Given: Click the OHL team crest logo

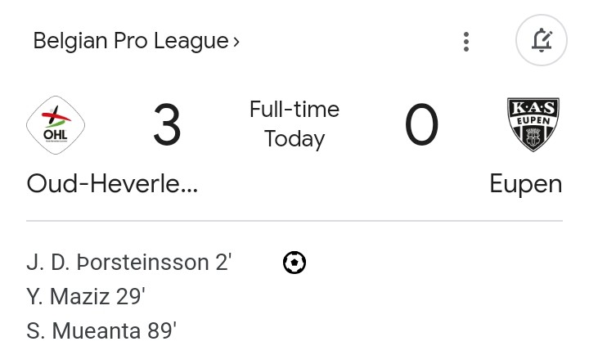Looking at the screenshot, I should tap(56, 125).
